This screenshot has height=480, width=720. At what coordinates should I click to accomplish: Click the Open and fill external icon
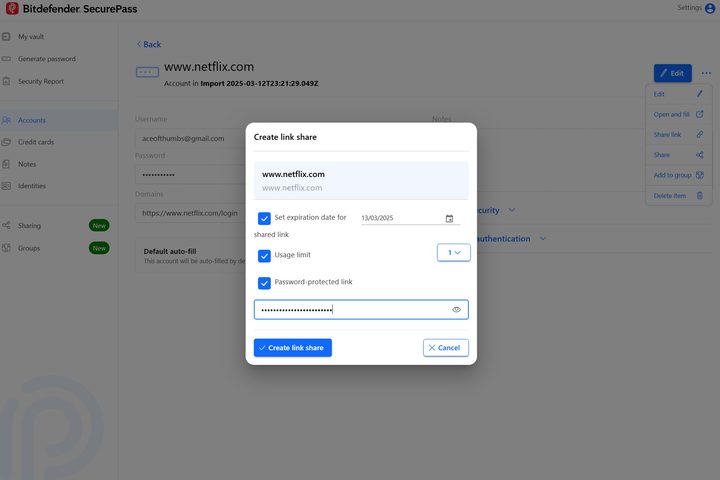700,114
